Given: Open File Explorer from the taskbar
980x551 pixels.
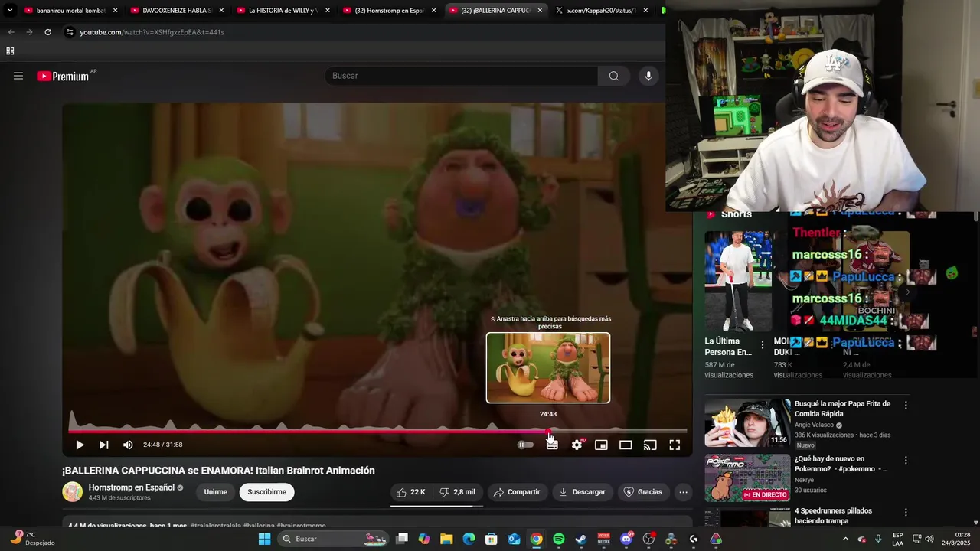Looking at the screenshot, I should (446, 539).
